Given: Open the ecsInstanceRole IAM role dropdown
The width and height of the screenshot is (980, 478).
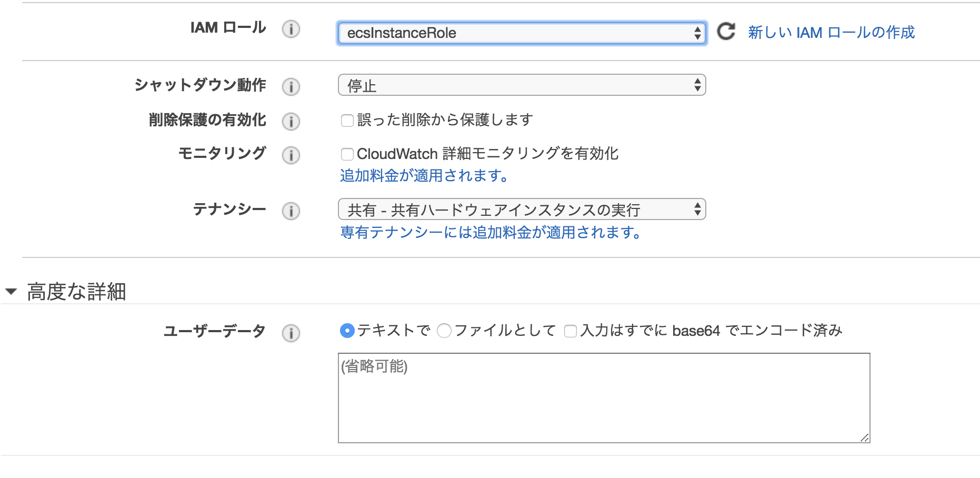Looking at the screenshot, I should coord(522,33).
